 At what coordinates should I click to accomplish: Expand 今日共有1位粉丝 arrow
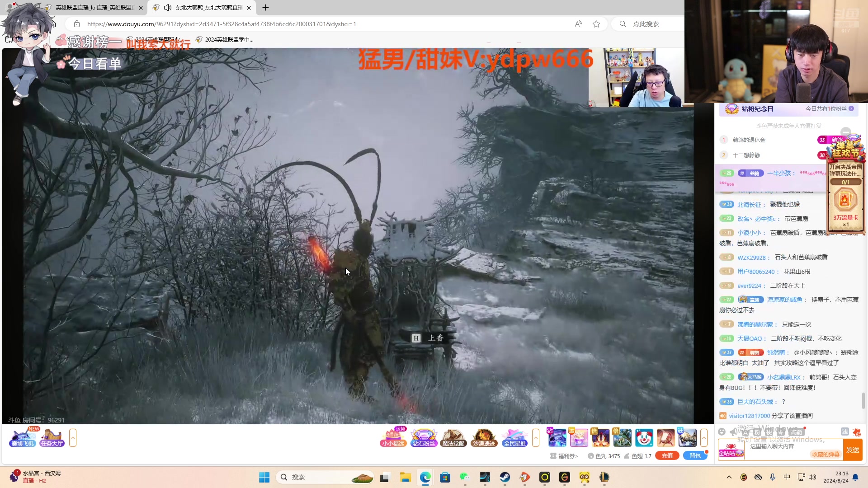pos(851,109)
